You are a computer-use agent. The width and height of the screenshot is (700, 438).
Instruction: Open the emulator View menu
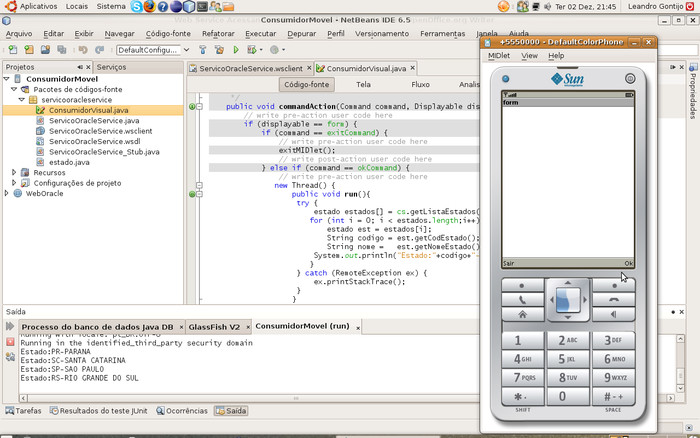[x=529, y=56]
